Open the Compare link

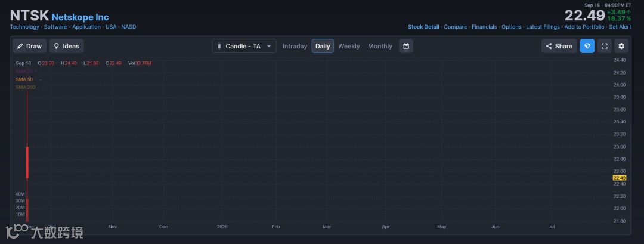(456, 27)
